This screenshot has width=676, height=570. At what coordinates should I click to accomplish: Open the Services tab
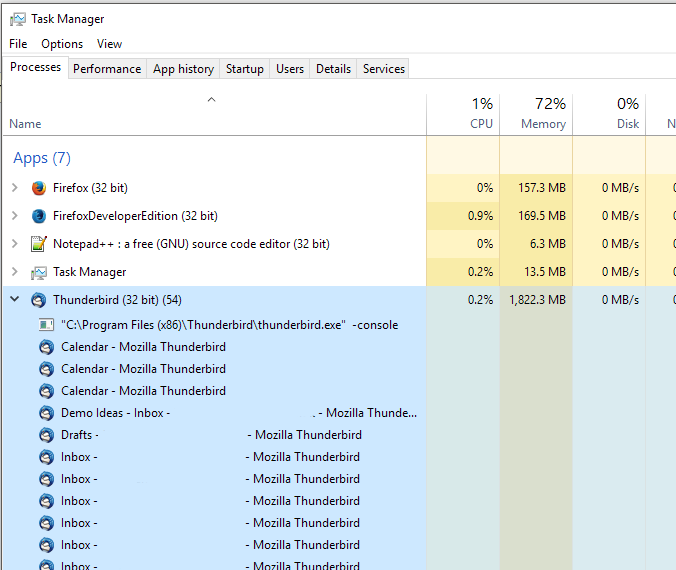pos(384,69)
